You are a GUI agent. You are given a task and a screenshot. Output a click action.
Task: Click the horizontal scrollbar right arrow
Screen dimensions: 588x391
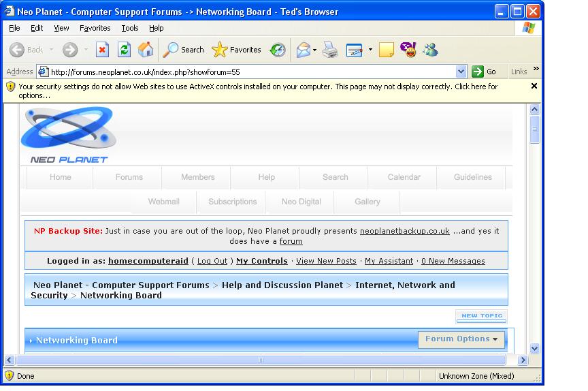coord(523,360)
